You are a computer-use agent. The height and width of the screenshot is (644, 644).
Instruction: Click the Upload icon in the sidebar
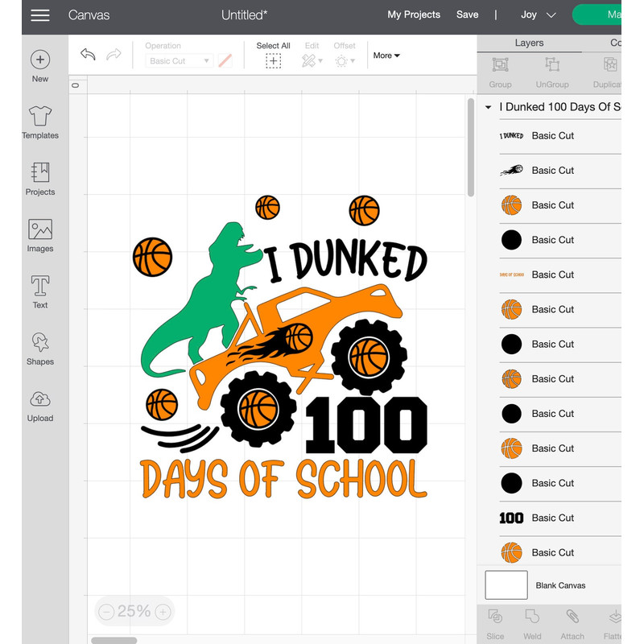coord(39,402)
